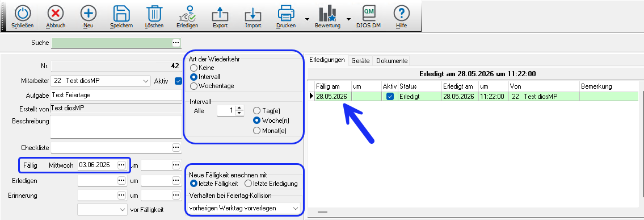This screenshot has width=644, height=220.
Task: Click the Schließen power icon
Action: (23, 13)
